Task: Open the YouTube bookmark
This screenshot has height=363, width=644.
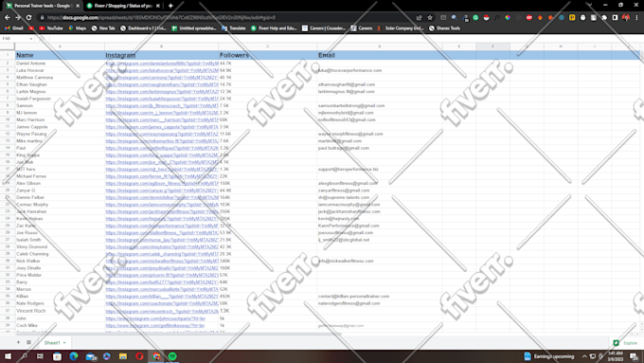Action: [50, 28]
